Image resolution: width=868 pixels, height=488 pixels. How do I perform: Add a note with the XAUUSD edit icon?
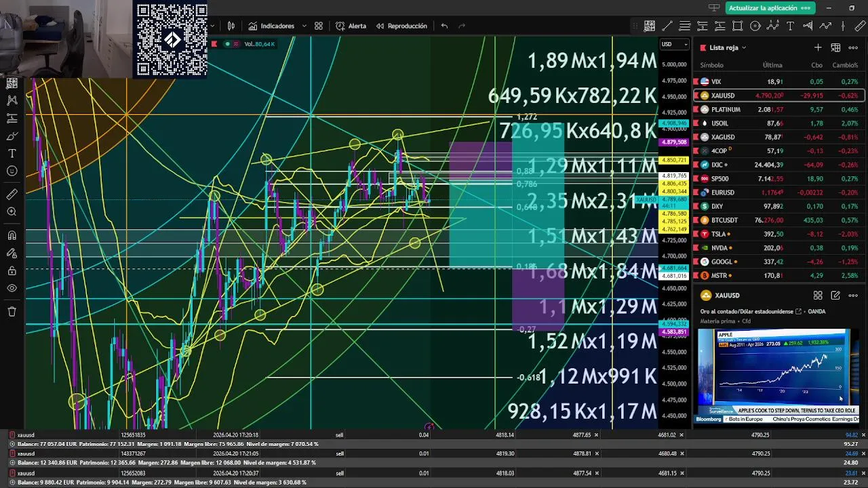tap(835, 296)
